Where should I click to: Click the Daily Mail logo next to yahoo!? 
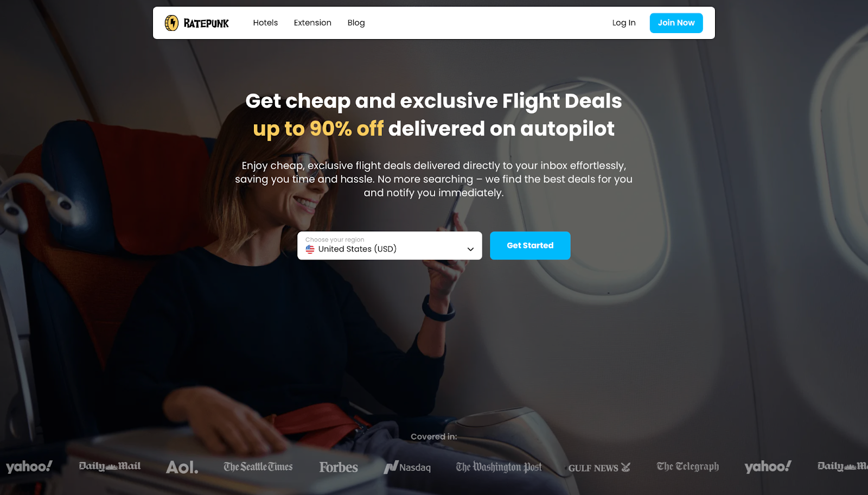click(110, 466)
